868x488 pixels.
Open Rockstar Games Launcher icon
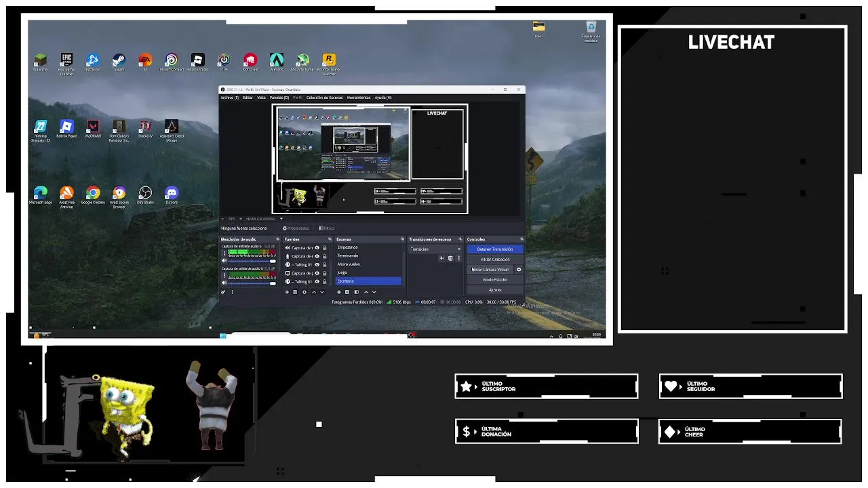click(x=329, y=64)
